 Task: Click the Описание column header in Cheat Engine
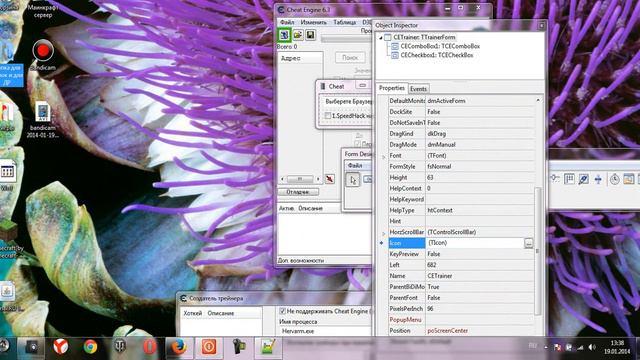(311, 208)
